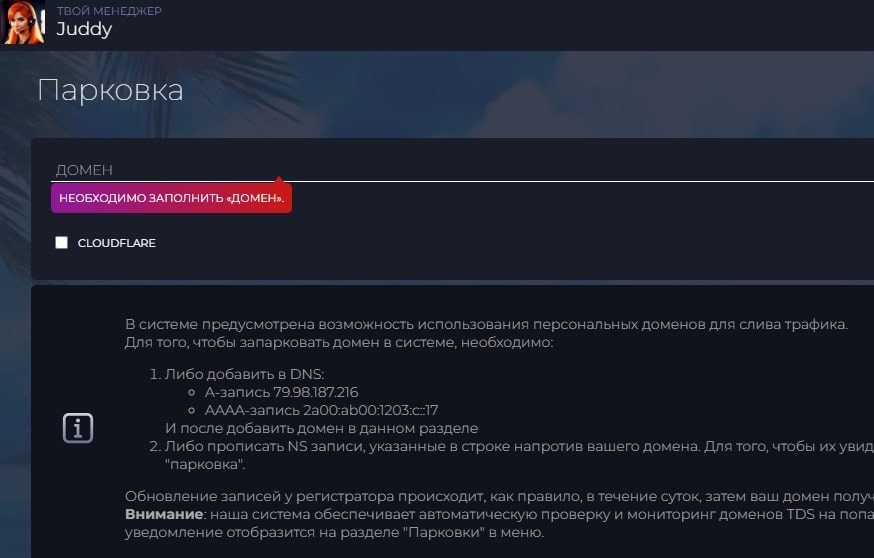
Task: Click the 'Твой менеджер' caption
Action: click(x=109, y=11)
